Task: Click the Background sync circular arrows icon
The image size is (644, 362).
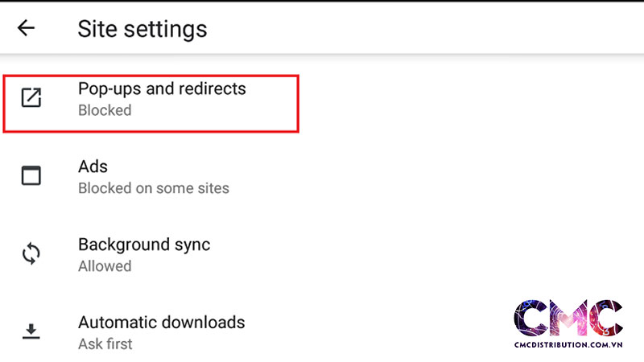Action: click(31, 254)
